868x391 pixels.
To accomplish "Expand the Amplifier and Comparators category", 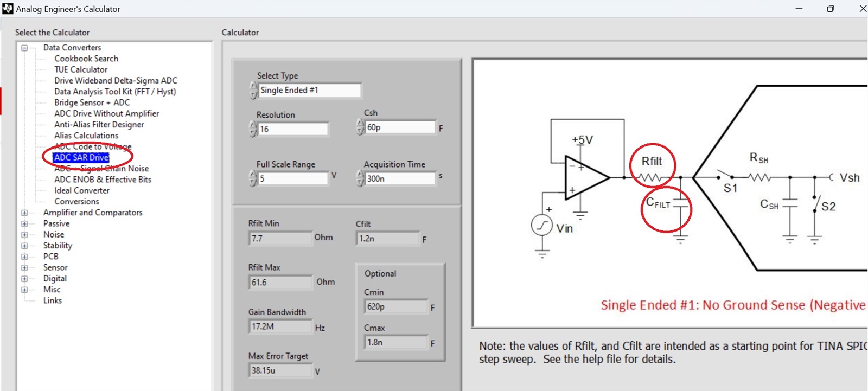I will click(x=24, y=213).
